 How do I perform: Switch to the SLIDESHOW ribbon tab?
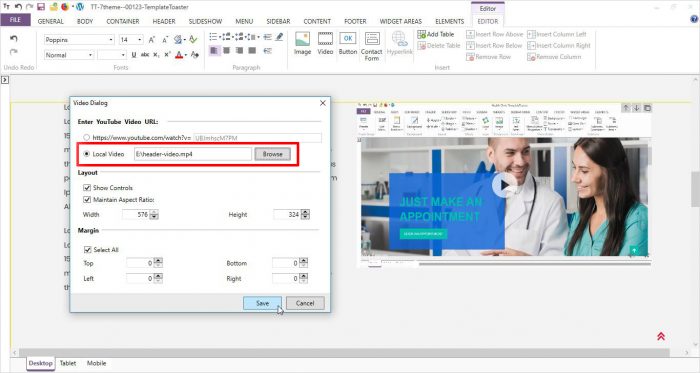tap(205, 21)
